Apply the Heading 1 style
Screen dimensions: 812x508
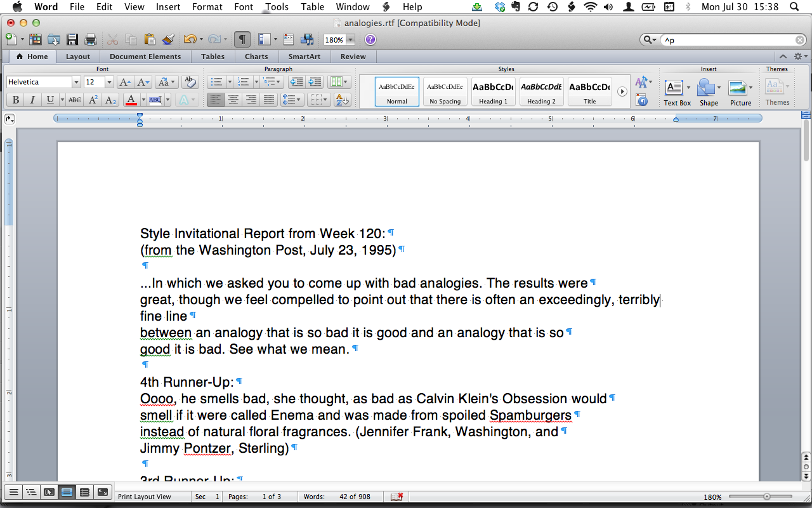click(493, 91)
